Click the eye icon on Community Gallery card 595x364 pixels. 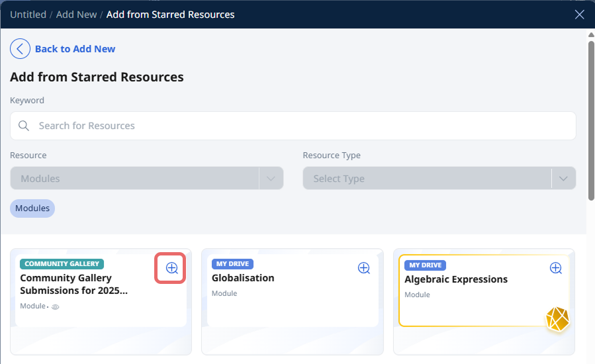coord(56,306)
